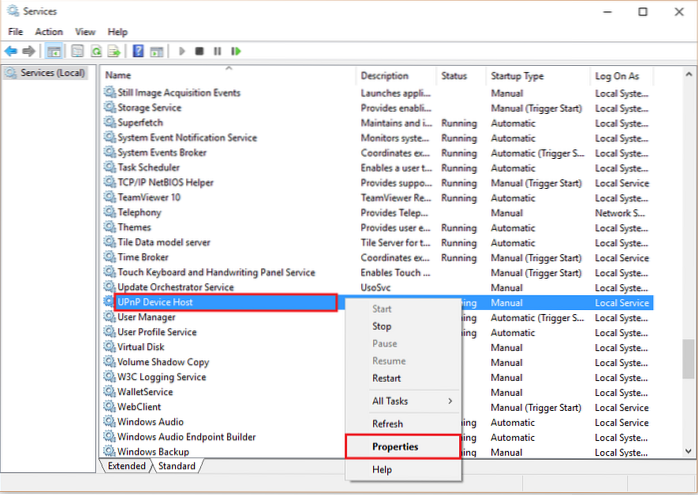Click the gear icon beside WebClient
This screenshot has height=495, width=698.
[x=109, y=406]
